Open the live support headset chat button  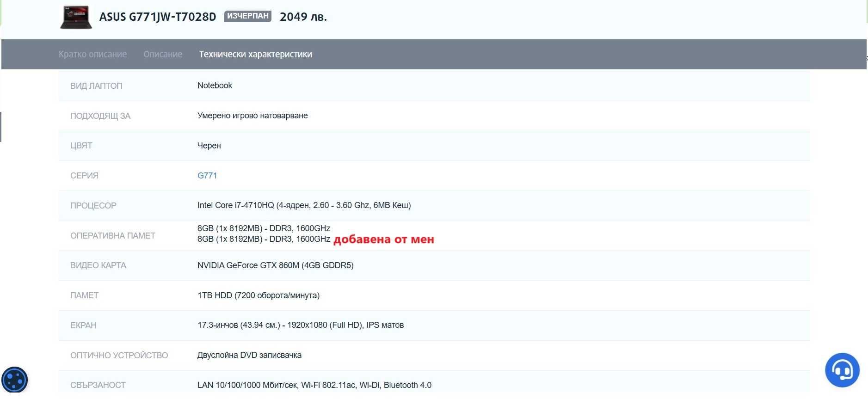[842, 370]
